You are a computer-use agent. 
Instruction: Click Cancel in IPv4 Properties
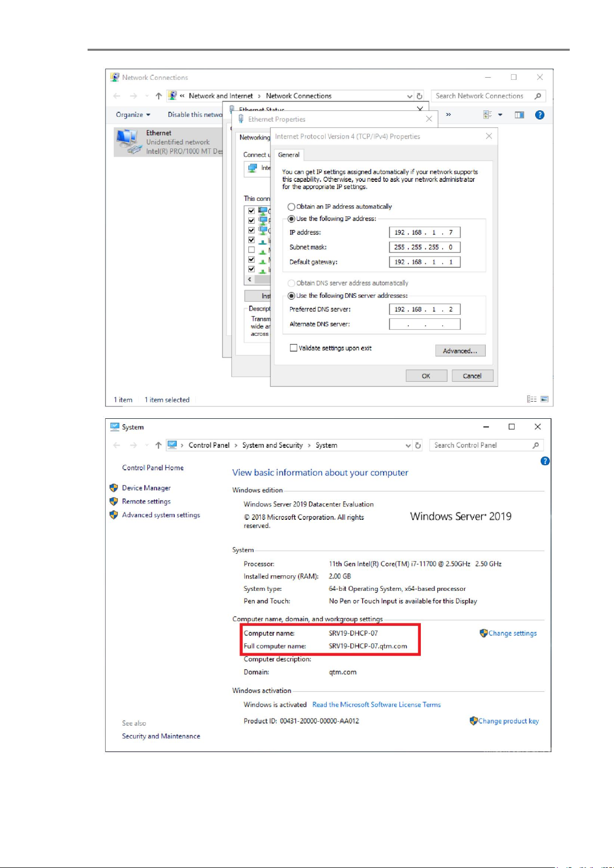[x=472, y=376]
